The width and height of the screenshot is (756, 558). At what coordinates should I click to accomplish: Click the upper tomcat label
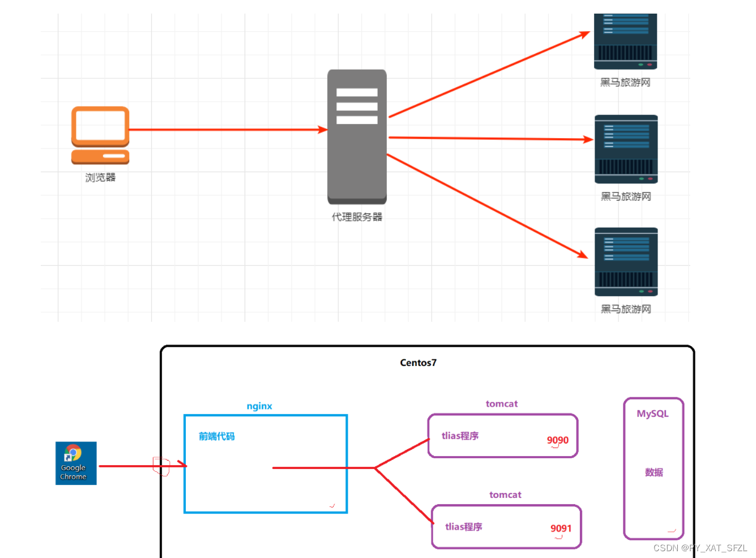[502, 404]
